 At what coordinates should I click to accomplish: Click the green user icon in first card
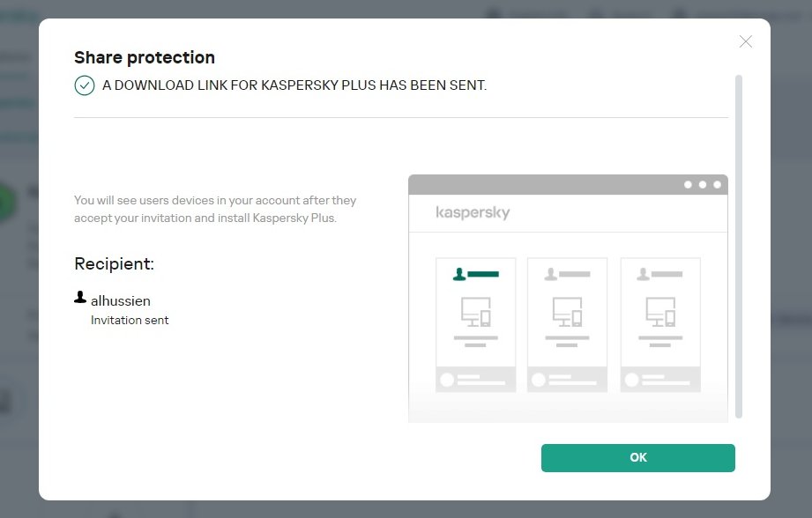pyautogui.click(x=458, y=274)
